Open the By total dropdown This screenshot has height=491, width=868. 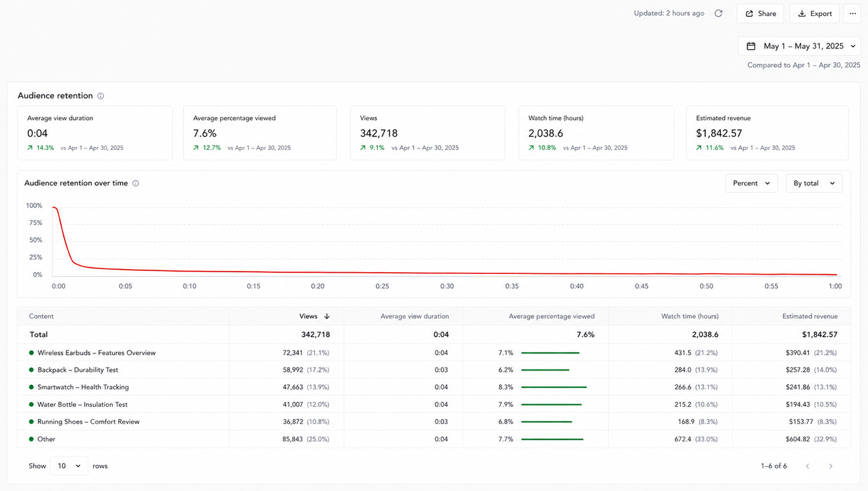tap(814, 184)
